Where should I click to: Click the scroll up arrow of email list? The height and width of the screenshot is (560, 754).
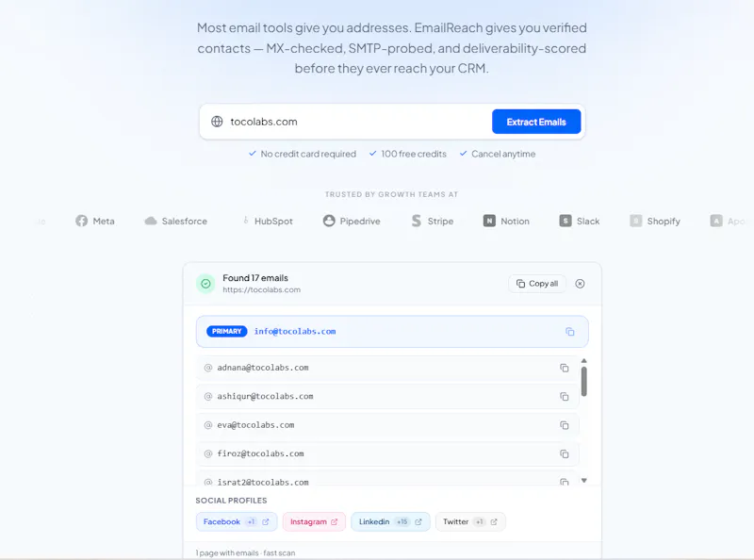point(583,361)
